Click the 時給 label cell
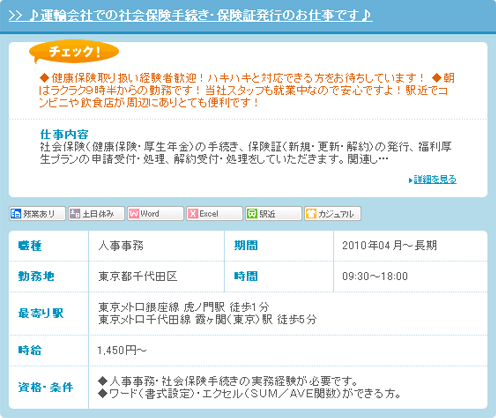The height and width of the screenshot is (418, 496). [48, 350]
